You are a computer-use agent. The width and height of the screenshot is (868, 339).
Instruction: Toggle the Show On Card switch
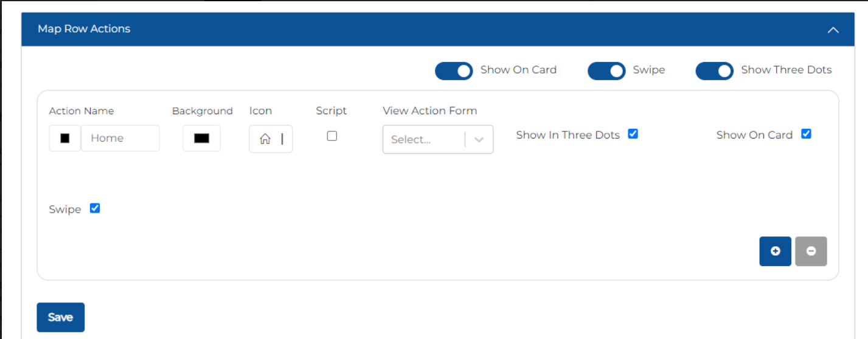(x=454, y=71)
